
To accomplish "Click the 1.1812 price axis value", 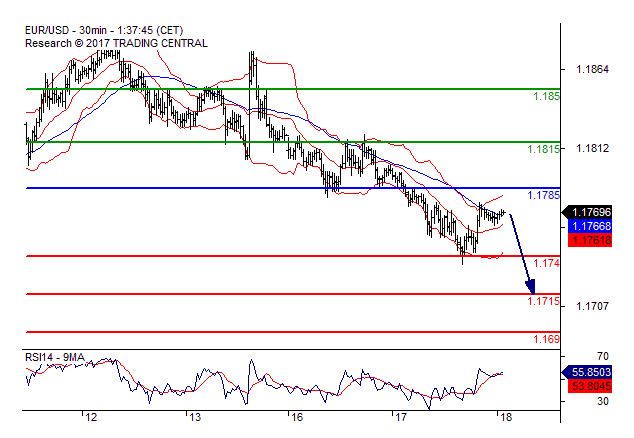I will 592,148.
